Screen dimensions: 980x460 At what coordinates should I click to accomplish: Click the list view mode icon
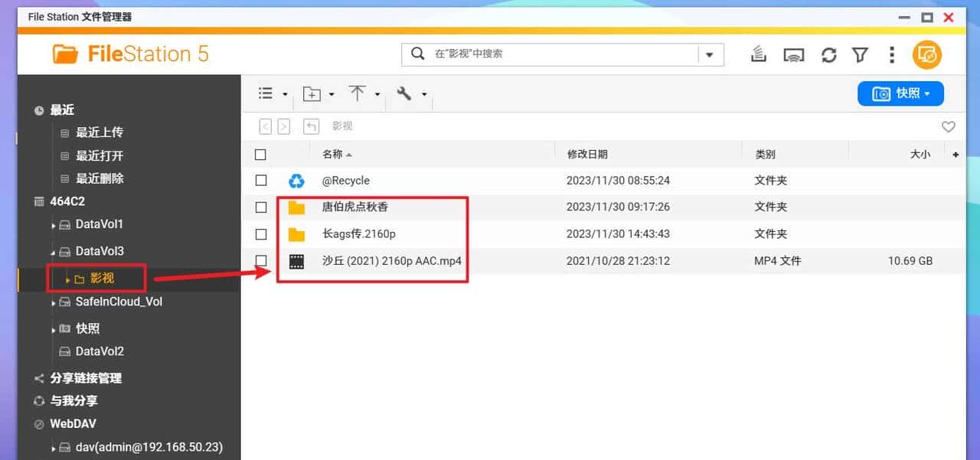point(266,93)
